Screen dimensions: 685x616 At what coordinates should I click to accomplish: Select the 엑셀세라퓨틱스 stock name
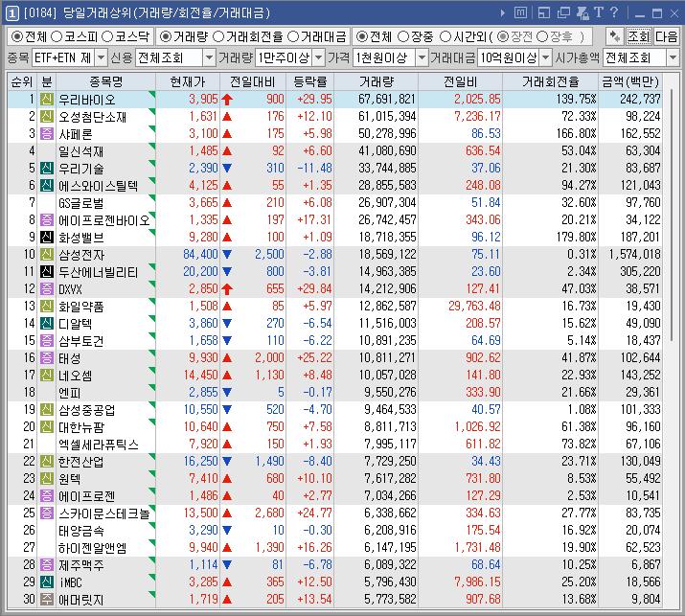coord(99,445)
